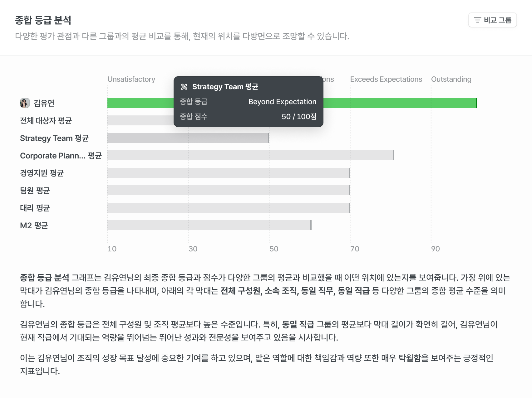
Task: Click the 70 axis tick label
Action: coord(355,249)
